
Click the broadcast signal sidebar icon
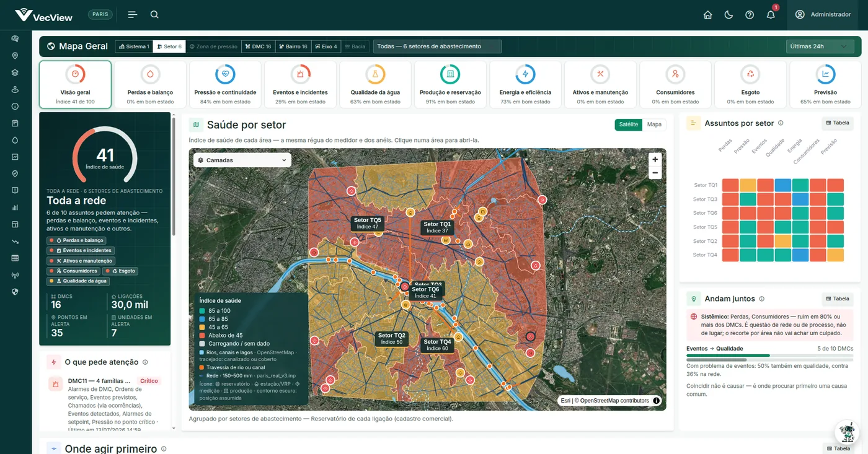(15, 275)
